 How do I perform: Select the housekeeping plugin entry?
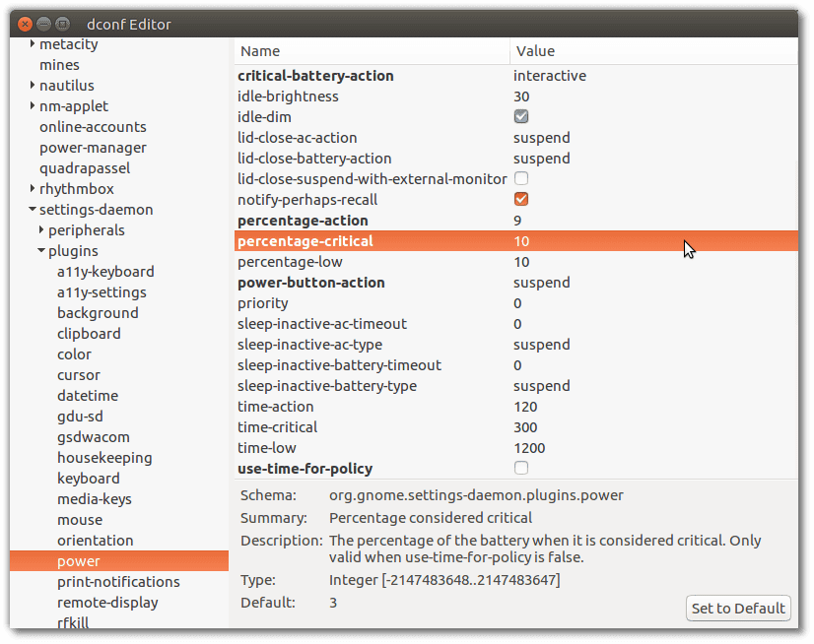click(x=104, y=458)
